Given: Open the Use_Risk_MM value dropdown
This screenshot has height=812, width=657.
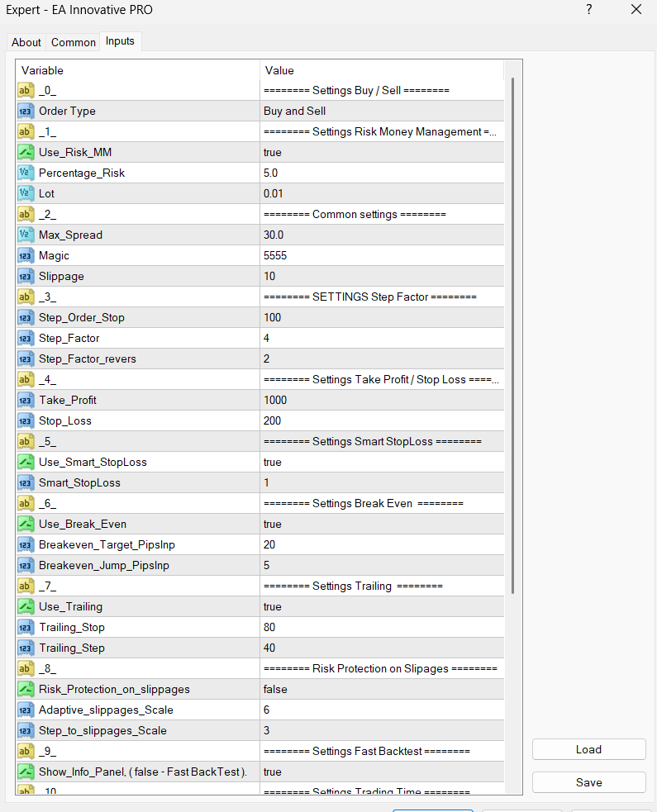Looking at the screenshot, I should (381, 152).
